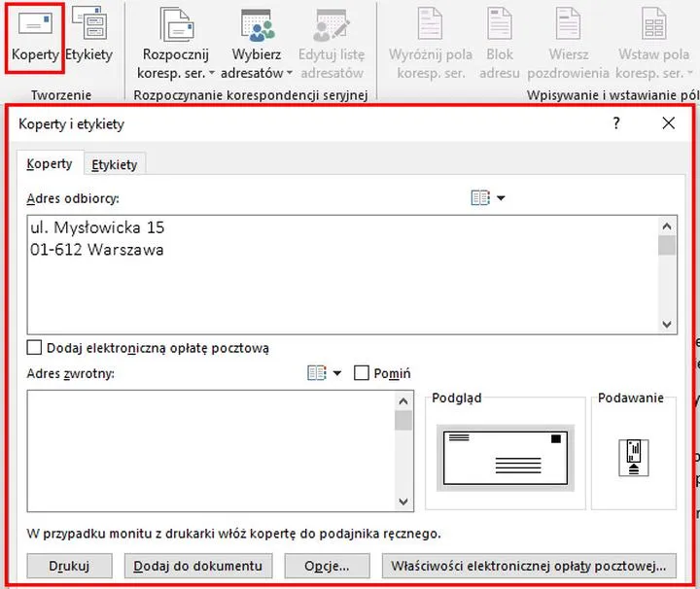Enable Dodaj elektroniczną opłatę pocztową checkbox
Viewport: 700px width, 589px height.
coord(35,347)
